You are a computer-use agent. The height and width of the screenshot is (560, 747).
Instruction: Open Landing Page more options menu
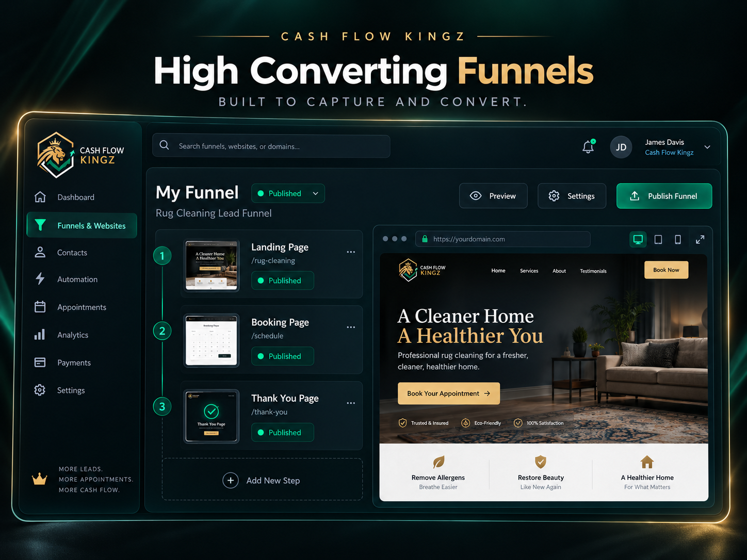[351, 252]
